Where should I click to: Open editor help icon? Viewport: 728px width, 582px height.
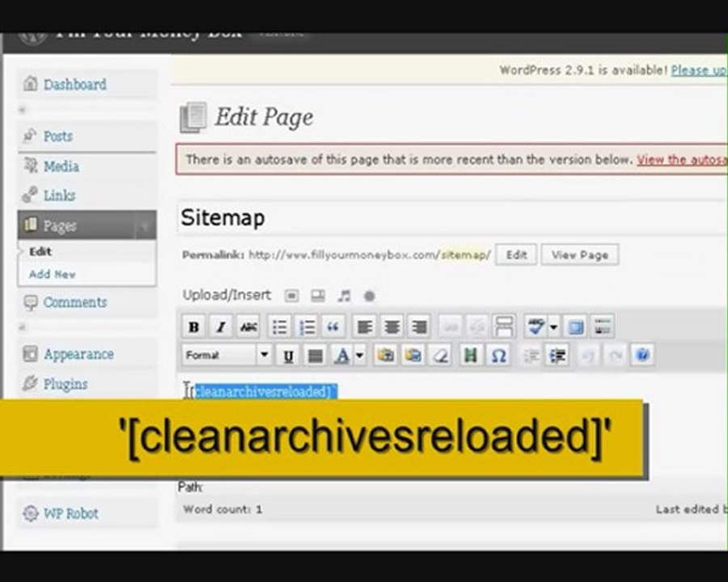(643, 356)
